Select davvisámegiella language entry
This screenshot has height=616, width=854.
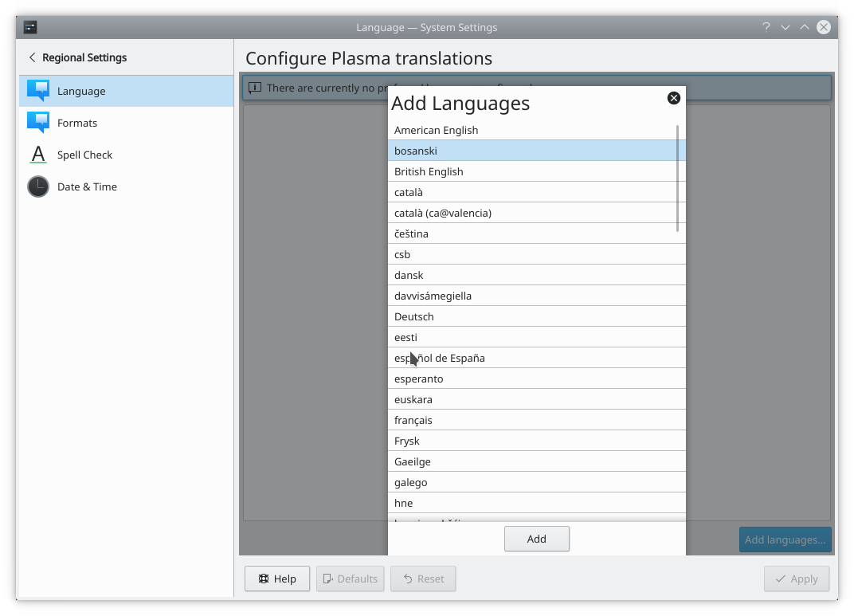coord(536,296)
